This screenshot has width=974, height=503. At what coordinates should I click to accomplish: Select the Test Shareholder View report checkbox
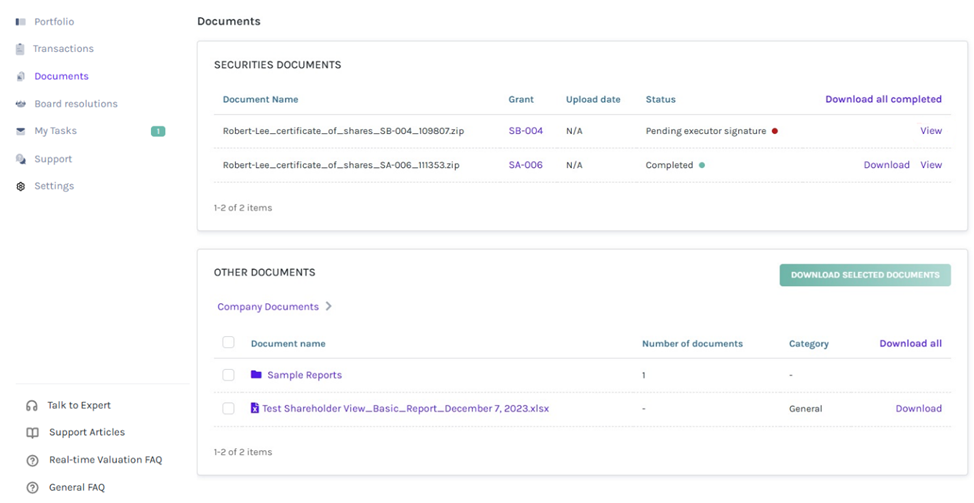228,408
